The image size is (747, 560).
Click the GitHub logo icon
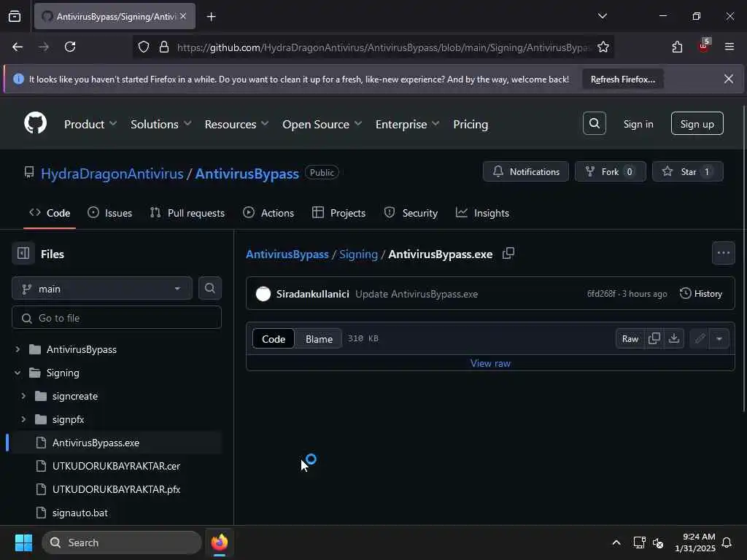pos(35,123)
